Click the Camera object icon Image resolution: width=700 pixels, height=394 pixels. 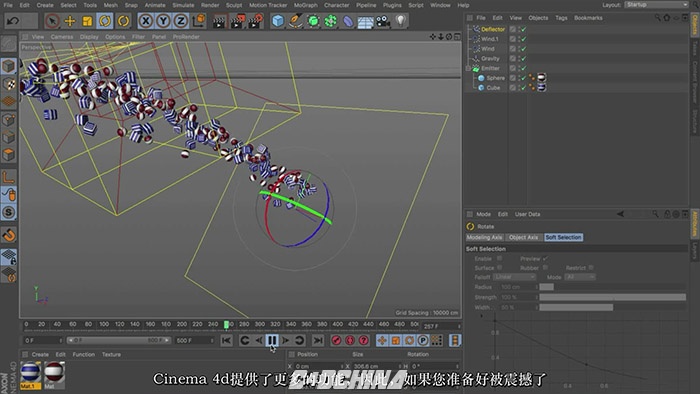[383, 21]
